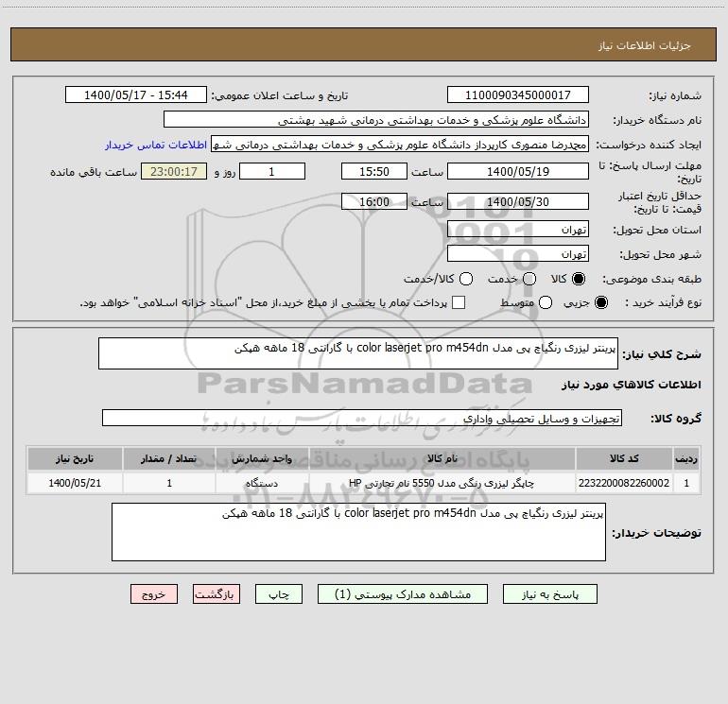Click the واحد شمارش column header
Screen dimensions: 728x704
[262, 458]
